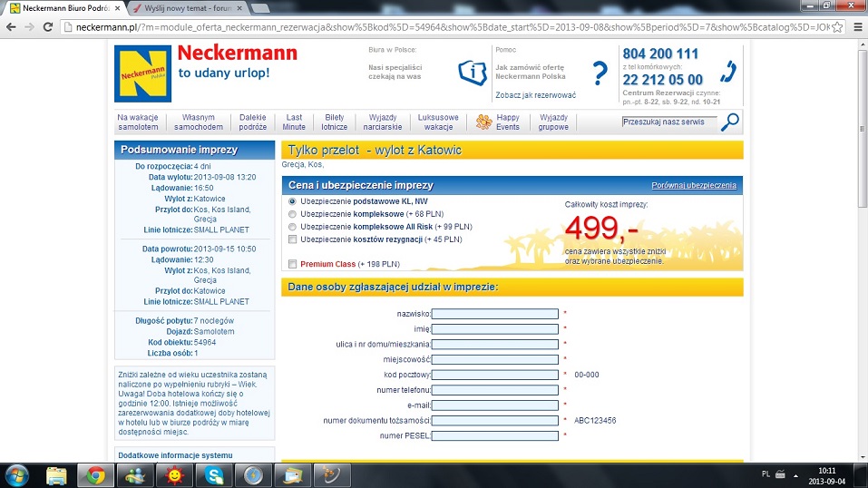Click 'Jak zamówić ofertę Neckermann Polska' link
The height and width of the screenshot is (488, 868).
531,72
